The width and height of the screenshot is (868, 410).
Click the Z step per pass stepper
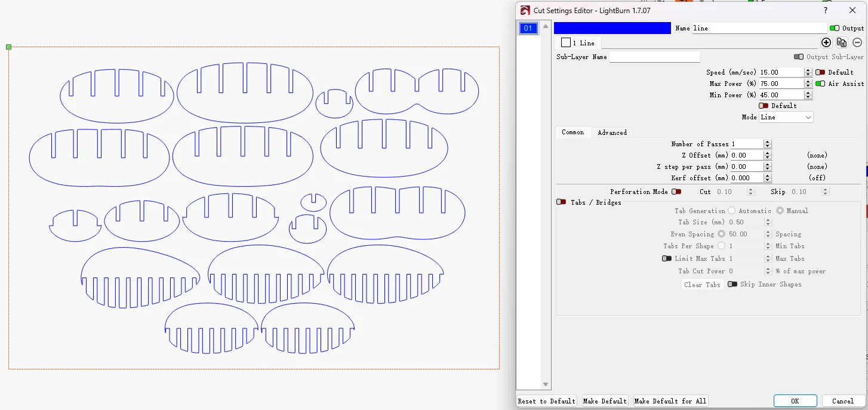point(768,167)
